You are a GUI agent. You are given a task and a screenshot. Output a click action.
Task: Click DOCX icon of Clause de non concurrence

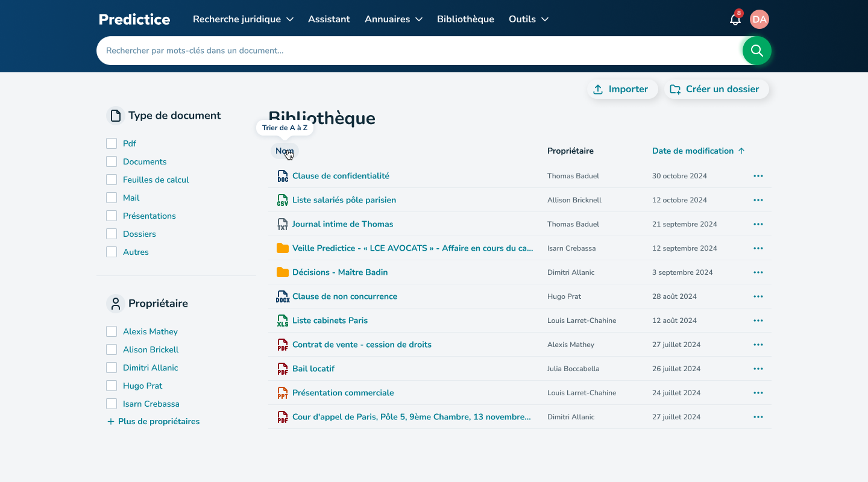pyautogui.click(x=283, y=296)
